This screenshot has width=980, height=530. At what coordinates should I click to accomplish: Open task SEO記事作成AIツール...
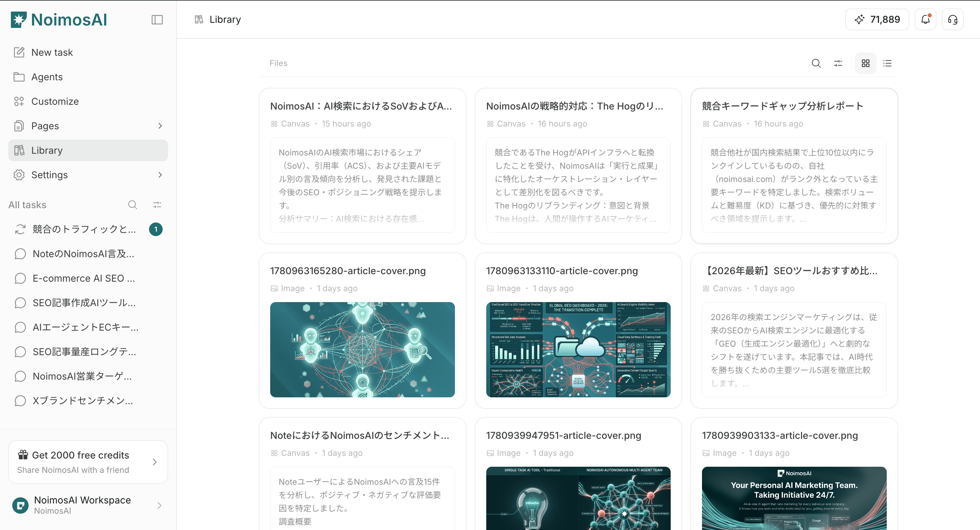(x=88, y=303)
